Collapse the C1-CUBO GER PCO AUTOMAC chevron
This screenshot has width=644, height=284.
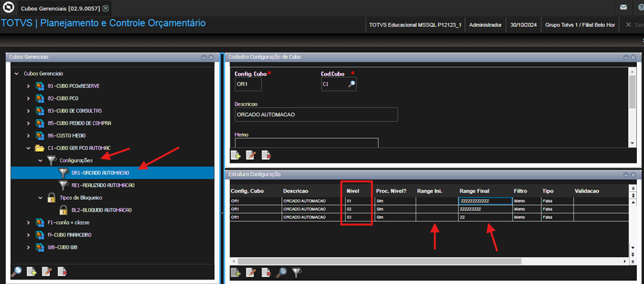[28, 148]
